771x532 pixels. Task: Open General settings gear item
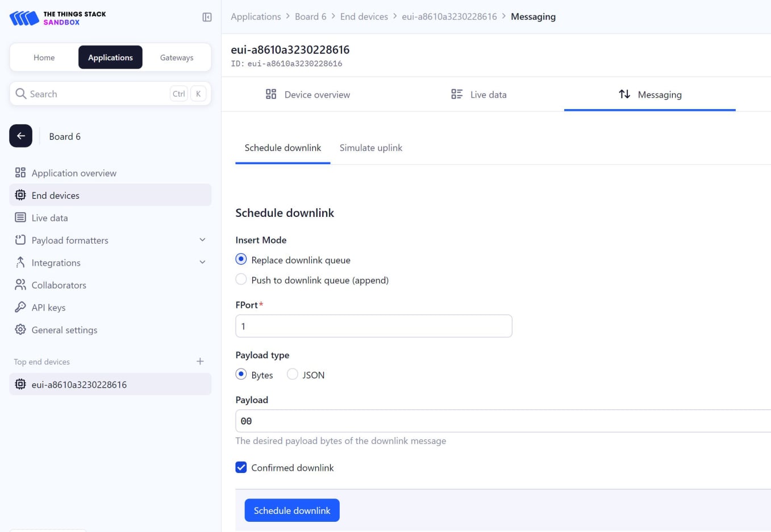click(x=64, y=330)
